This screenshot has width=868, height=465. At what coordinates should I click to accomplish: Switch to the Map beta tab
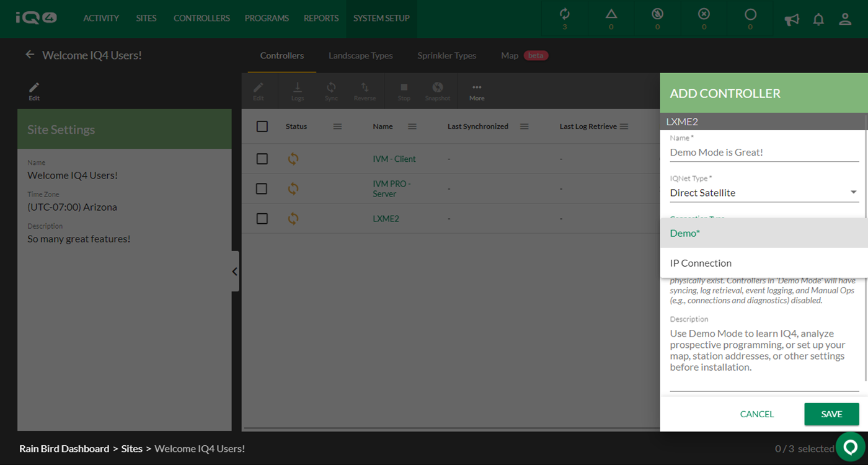pyautogui.click(x=525, y=56)
